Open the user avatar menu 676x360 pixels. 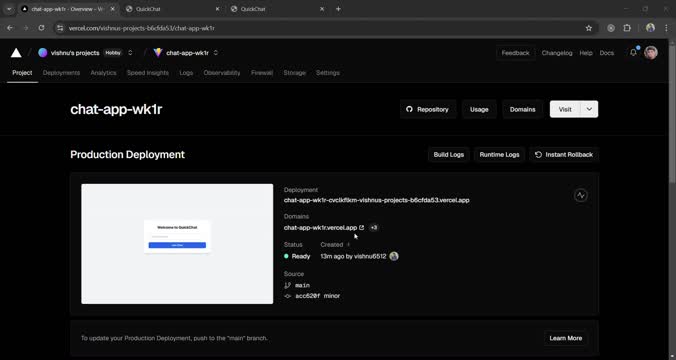tap(651, 53)
